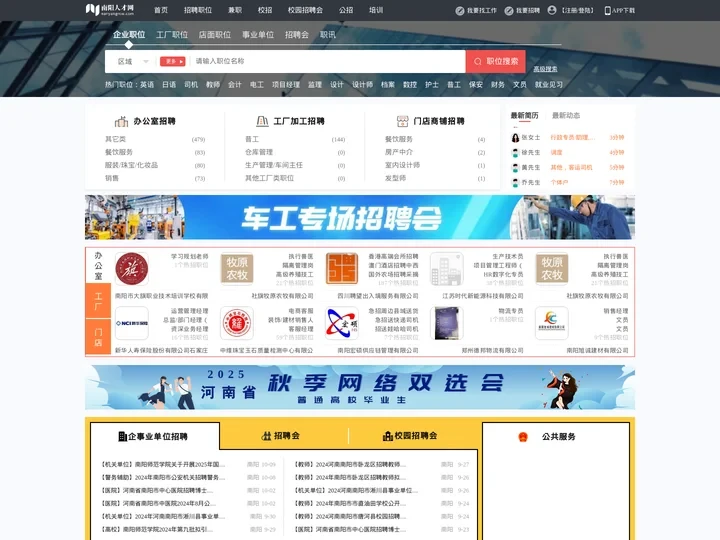Click 徐先生's resume avatar icon
Viewport: 720px width, 540px height.
[515, 152]
